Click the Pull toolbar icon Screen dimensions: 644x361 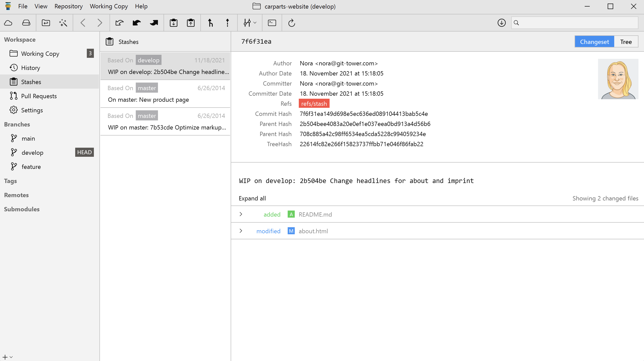pyautogui.click(x=137, y=23)
